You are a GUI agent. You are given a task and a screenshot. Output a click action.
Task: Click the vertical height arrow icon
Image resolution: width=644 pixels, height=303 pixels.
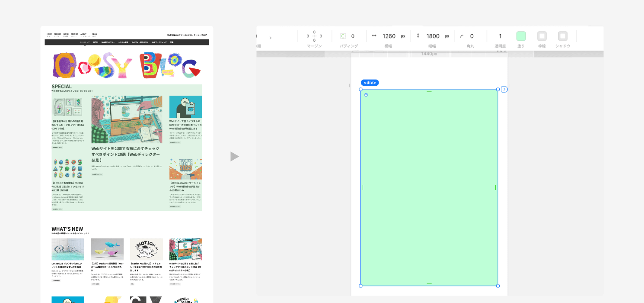pyautogui.click(x=418, y=36)
